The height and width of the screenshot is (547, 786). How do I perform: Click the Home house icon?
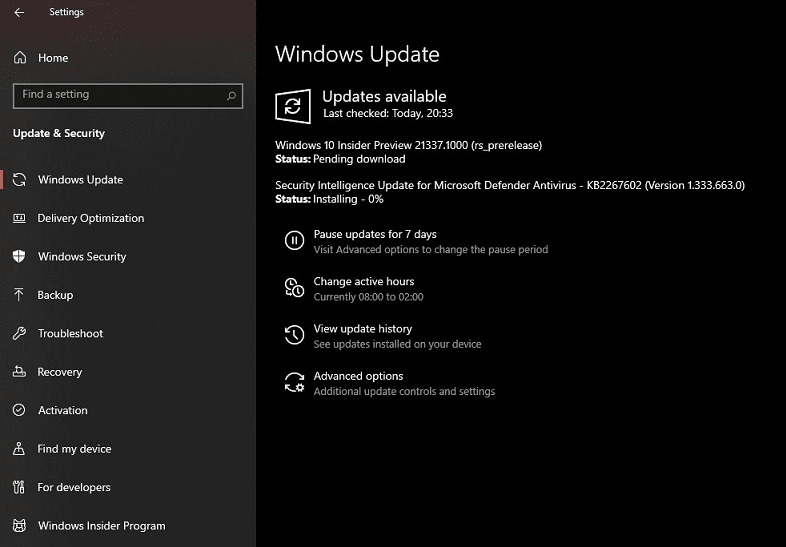(x=20, y=58)
